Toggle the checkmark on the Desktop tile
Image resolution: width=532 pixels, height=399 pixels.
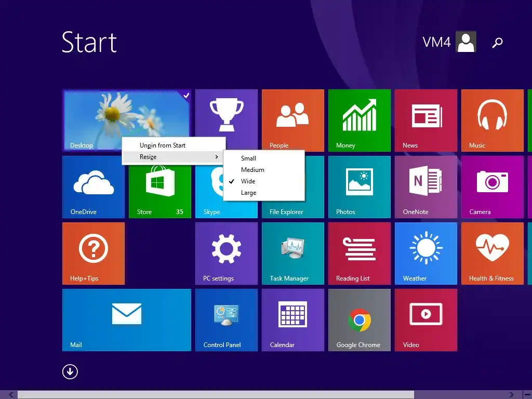[186, 96]
